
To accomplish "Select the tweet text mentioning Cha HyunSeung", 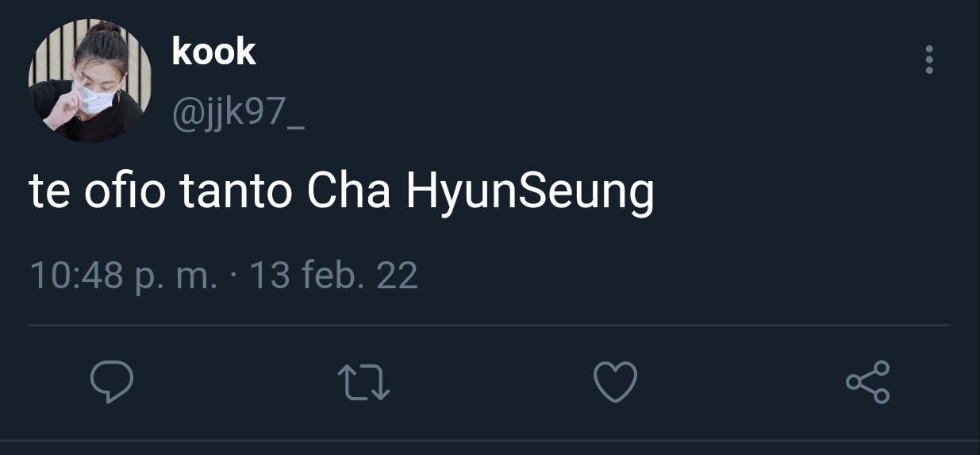I will coord(342,193).
